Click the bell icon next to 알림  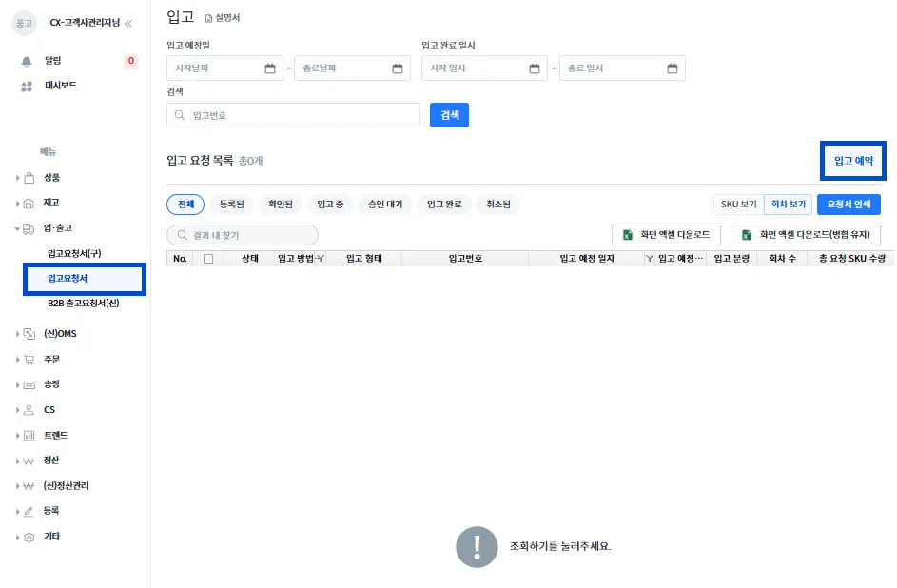pyautogui.click(x=27, y=61)
